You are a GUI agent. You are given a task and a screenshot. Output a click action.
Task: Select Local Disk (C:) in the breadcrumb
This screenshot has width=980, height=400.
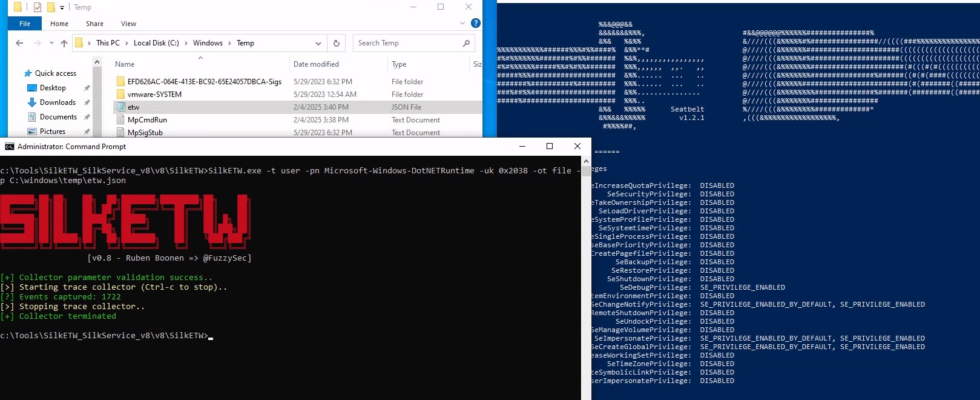(156, 43)
